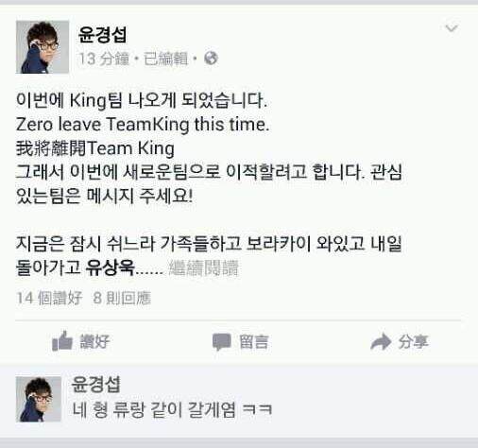View the 8 則回應 comments
Viewport: 478px width, 448px height.
pos(122,298)
